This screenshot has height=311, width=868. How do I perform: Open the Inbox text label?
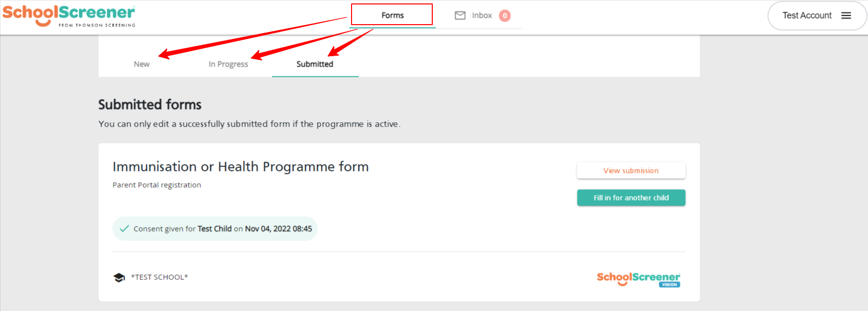(482, 16)
